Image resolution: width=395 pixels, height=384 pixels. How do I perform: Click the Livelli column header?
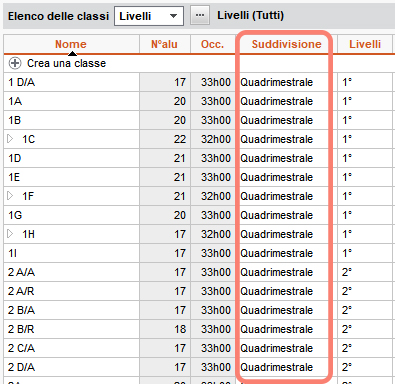click(365, 44)
